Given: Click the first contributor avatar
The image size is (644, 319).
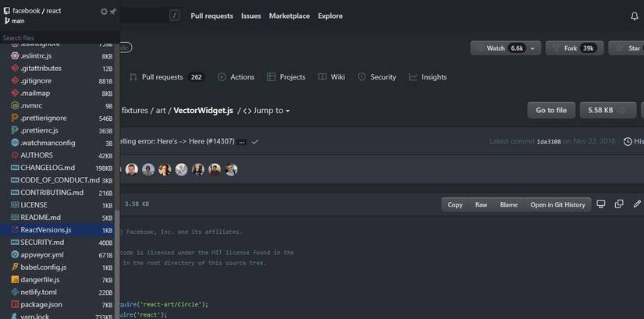Looking at the screenshot, I should (132, 169).
